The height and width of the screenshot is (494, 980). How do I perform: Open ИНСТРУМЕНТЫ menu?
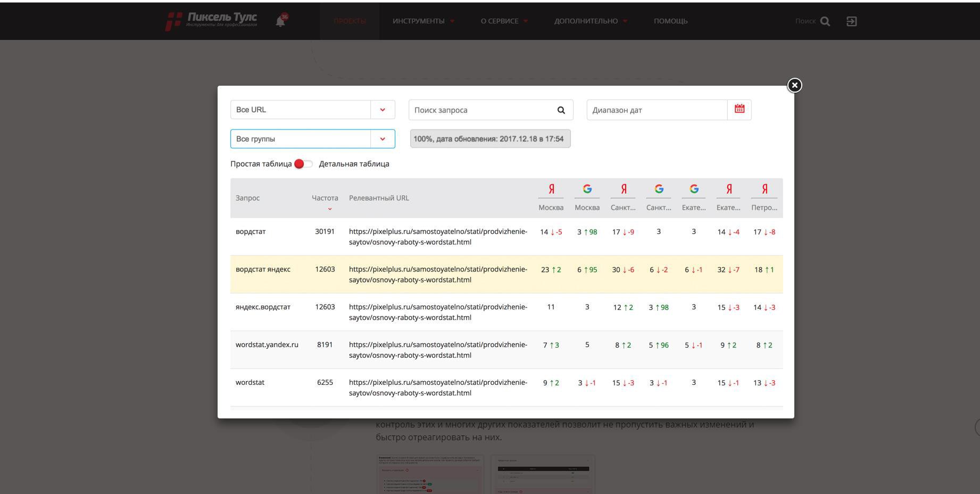(423, 21)
